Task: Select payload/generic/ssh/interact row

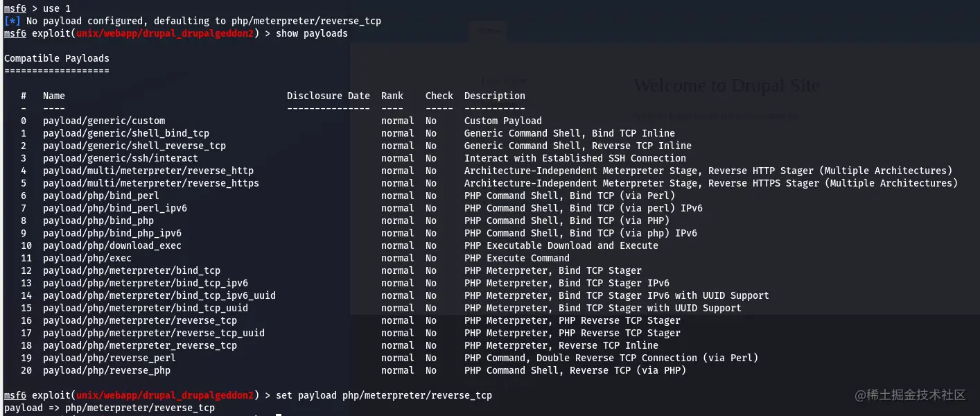Action: pyautogui.click(x=121, y=158)
